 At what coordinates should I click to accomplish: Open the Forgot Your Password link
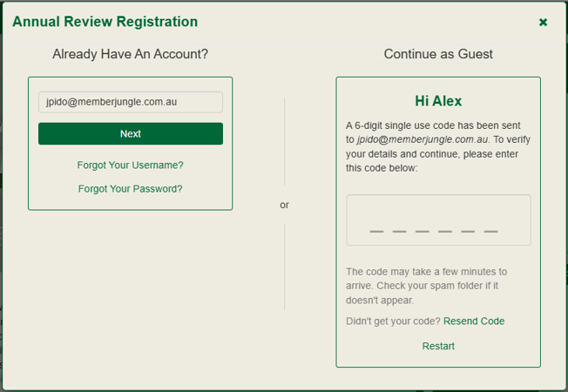131,188
